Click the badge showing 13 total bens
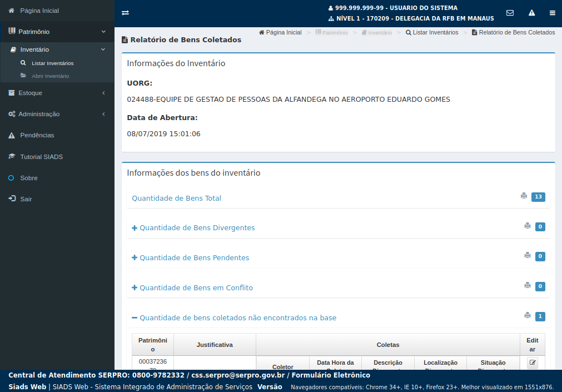This screenshot has width=562, height=392. [538, 196]
